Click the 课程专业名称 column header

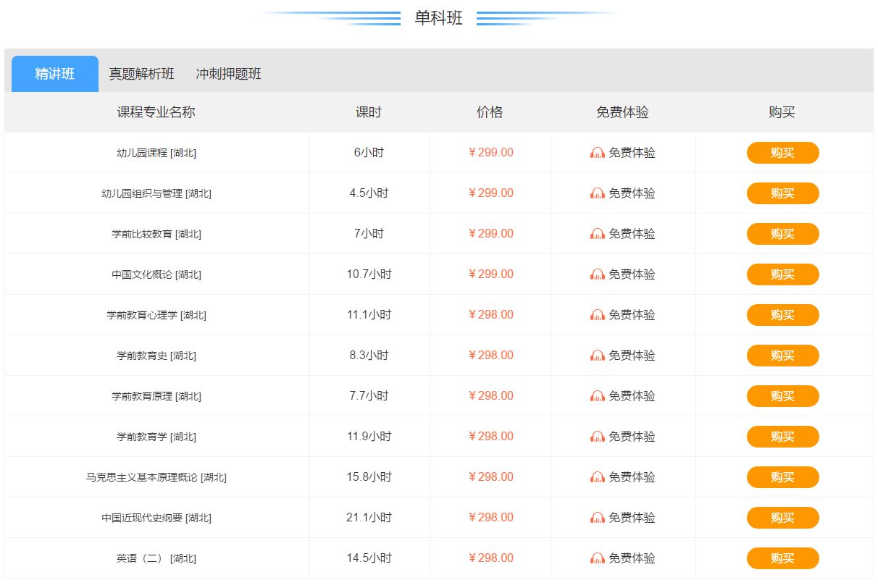click(x=156, y=112)
